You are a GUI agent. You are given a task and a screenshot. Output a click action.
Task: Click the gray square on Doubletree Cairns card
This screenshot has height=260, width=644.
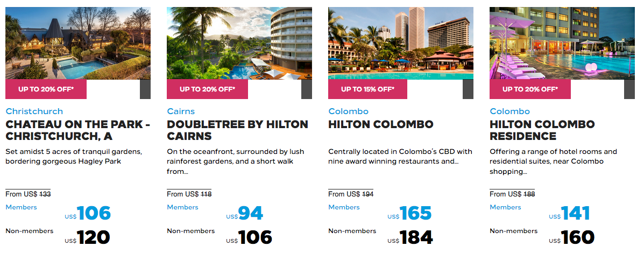(x=307, y=89)
